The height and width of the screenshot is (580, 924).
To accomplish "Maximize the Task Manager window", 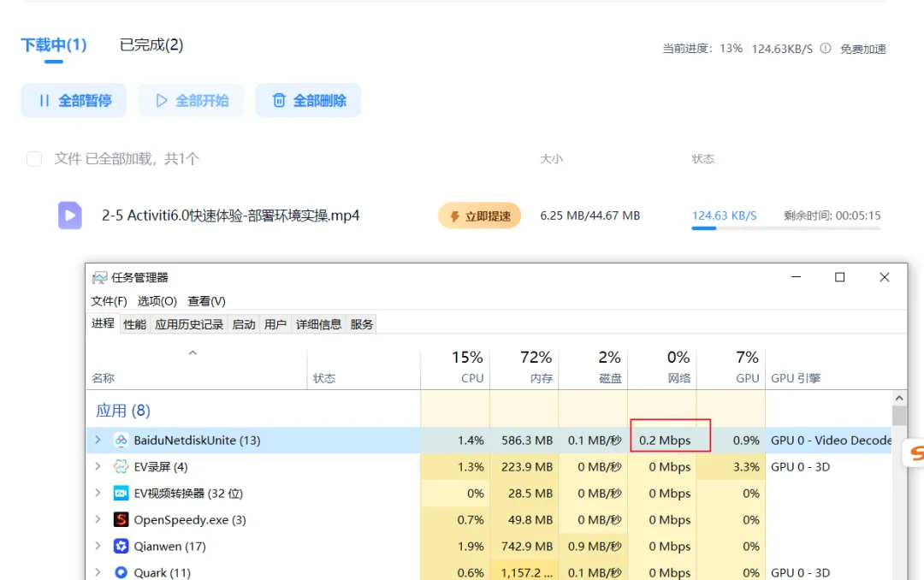I will (840, 277).
